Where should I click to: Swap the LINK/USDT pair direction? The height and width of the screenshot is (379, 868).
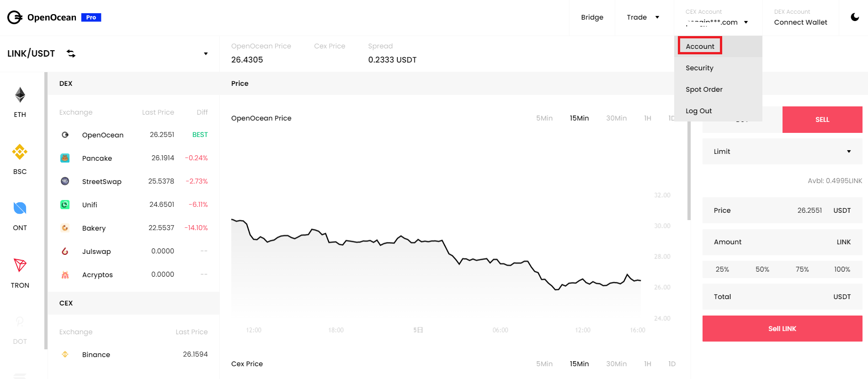pyautogui.click(x=71, y=53)
